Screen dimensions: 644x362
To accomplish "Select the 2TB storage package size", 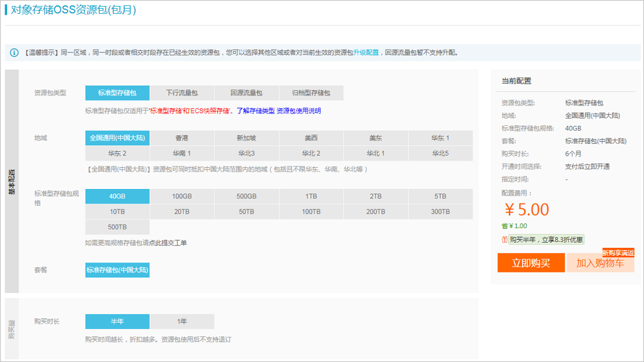I will 376,196.
